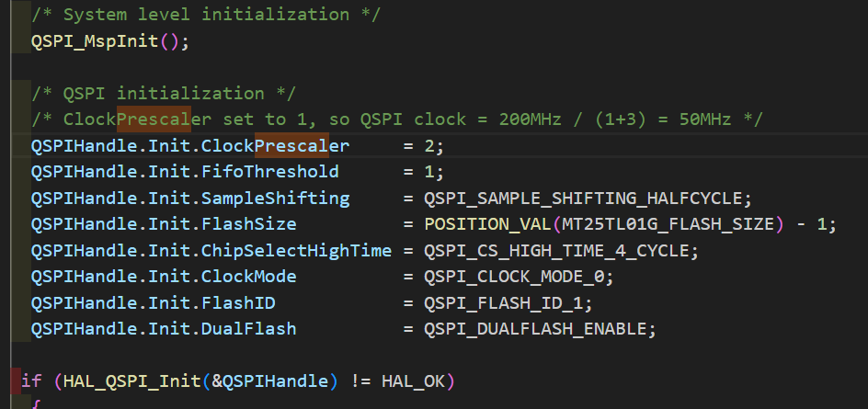Click the ChipSelectHighTime field
This screenshot has width=868, height=409.
tap(296, 250)
